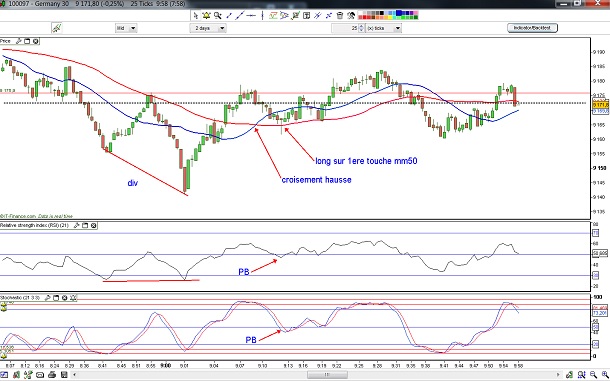The width and height of the screenshot is (610, 381).
Task: Select the cursor pointer tool
Action: point(196,16)
